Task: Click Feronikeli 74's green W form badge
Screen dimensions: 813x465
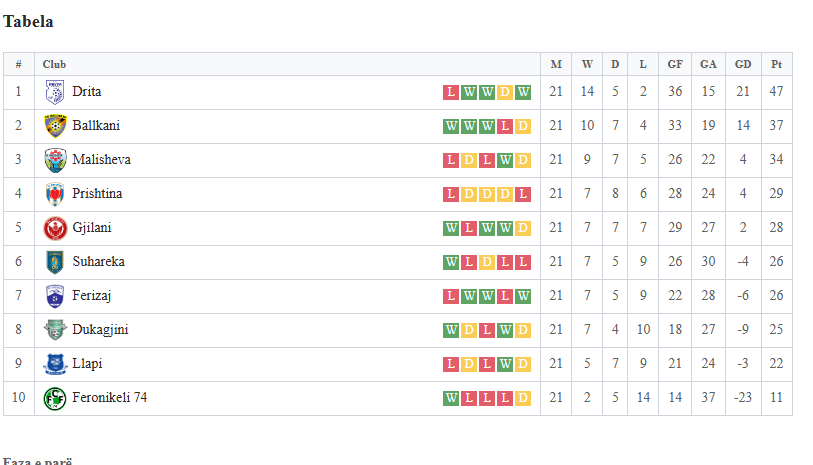Action: point(451,398)
